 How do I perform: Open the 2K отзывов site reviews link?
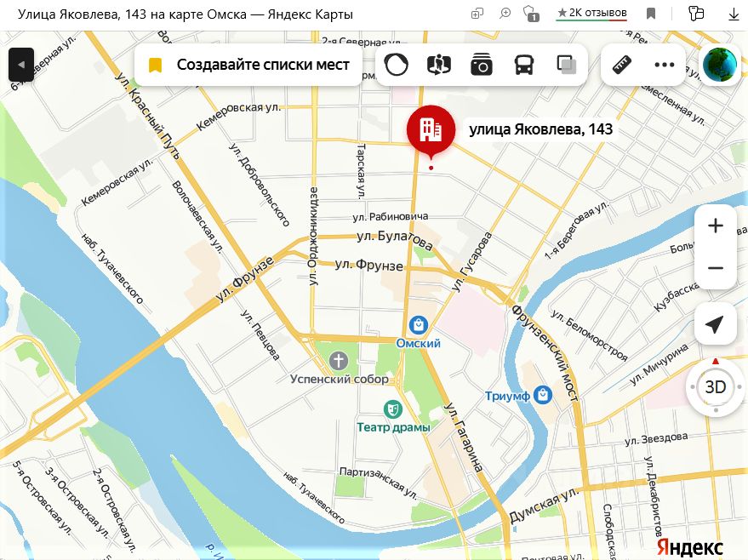591,14
